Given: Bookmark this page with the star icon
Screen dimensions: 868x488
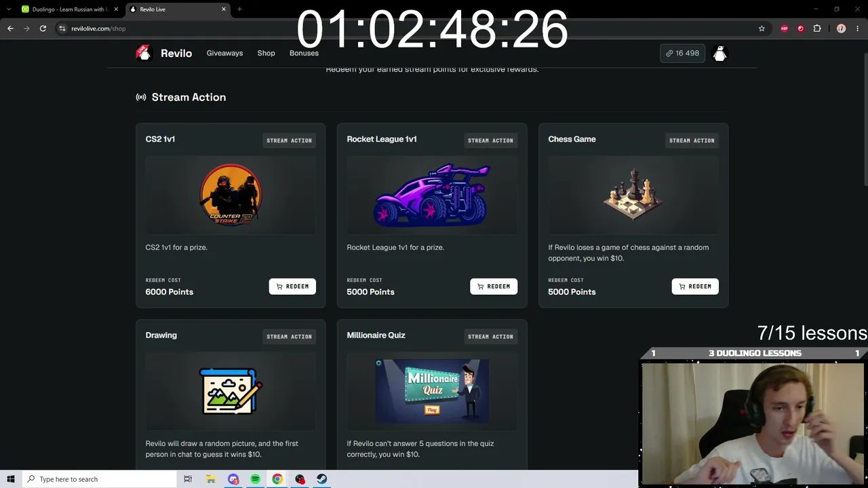Looking at the screenshot, I should (762, 28).
